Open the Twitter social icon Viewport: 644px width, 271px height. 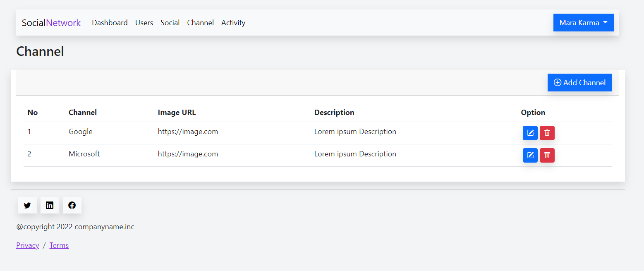[27, 205]
